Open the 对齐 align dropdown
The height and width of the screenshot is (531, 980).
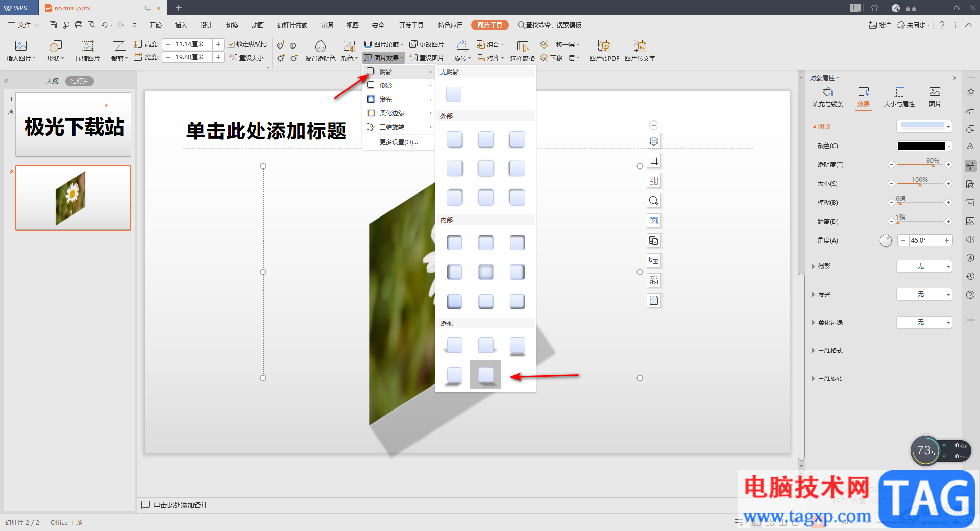click(x=490, y=58)
